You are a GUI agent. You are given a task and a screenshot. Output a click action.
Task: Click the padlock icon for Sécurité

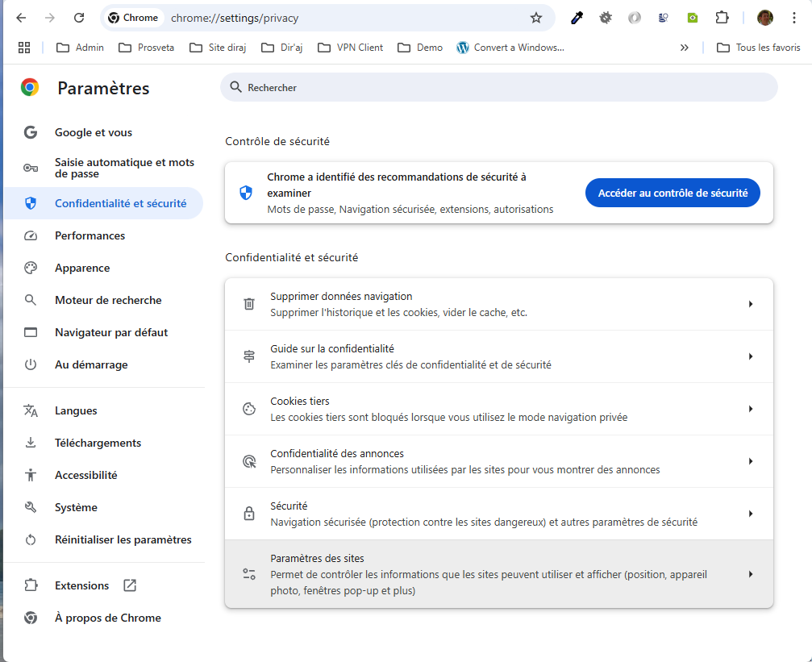pyautogui.click(x=249, y=514)
